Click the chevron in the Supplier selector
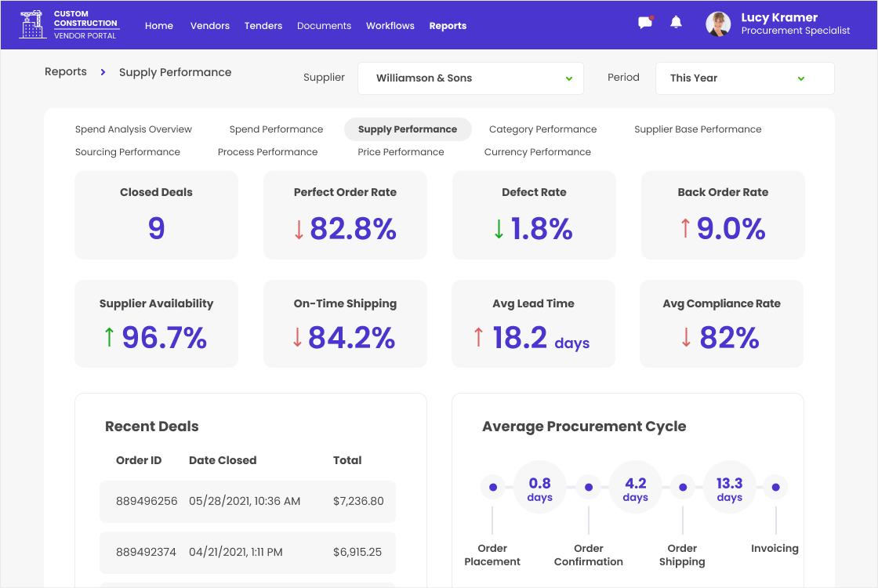Screen dimensions: 878x588 tap(568, 78)
